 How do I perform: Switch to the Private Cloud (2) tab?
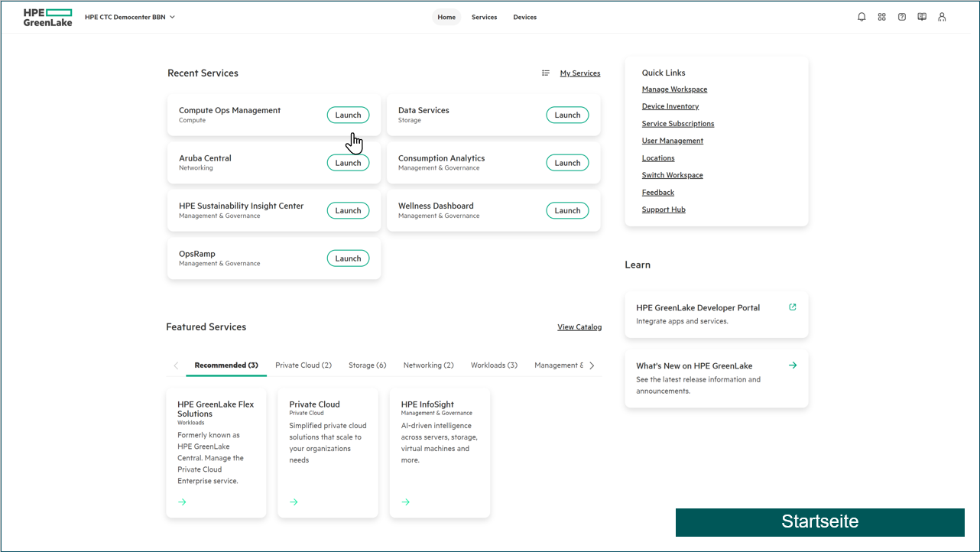pyautogui.click(x=303, y=365)
